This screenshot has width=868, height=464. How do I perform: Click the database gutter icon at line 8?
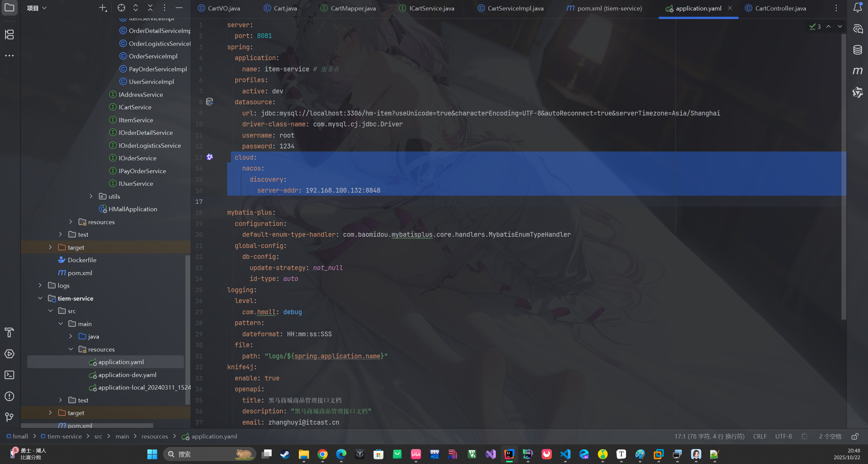coord(210,102)
